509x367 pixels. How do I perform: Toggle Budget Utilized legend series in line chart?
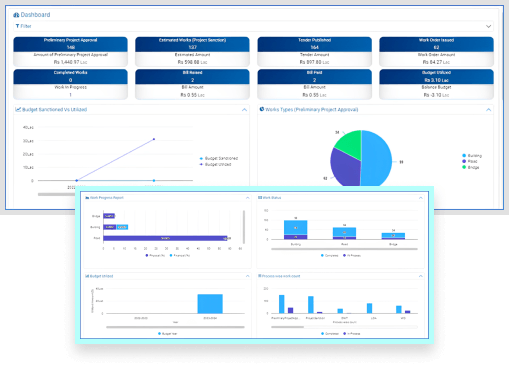pos(215,164)
